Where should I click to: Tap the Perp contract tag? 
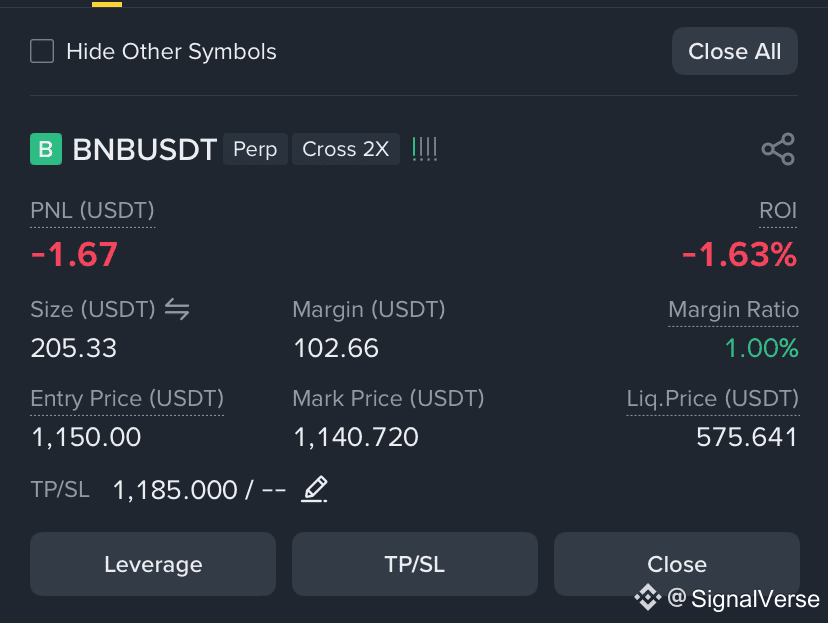pos(255,149)
